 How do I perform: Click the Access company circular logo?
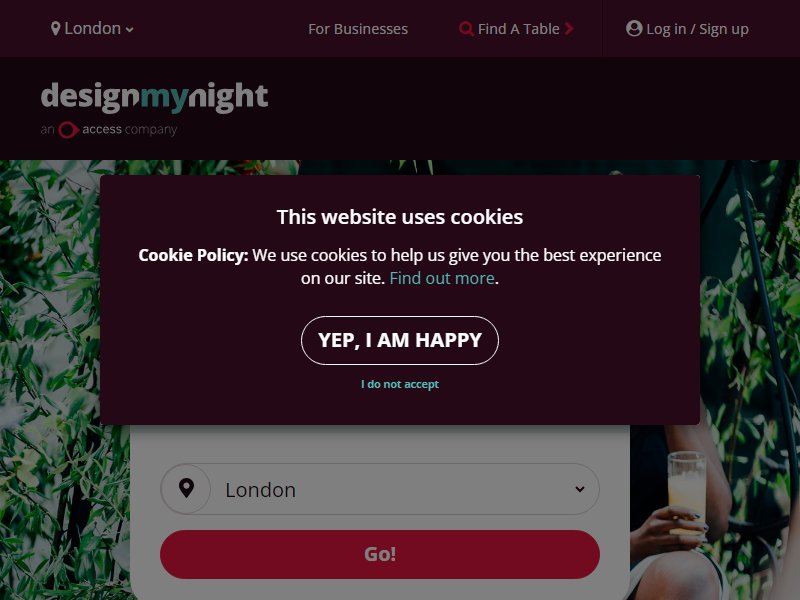[68, 130]
